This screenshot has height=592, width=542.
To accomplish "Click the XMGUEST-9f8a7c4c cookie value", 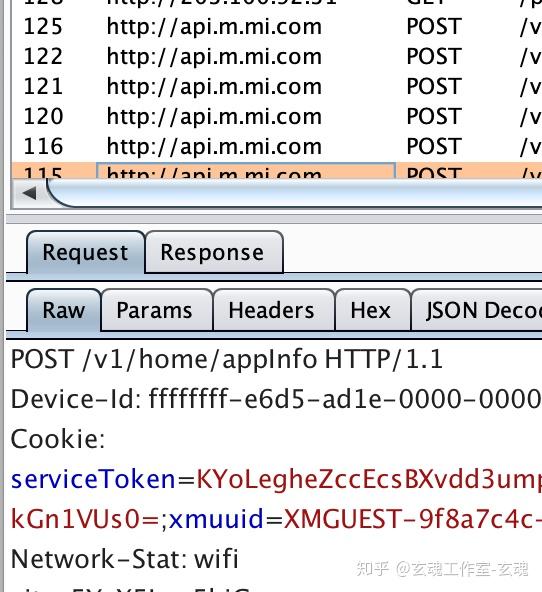I will tap(413, 519).
